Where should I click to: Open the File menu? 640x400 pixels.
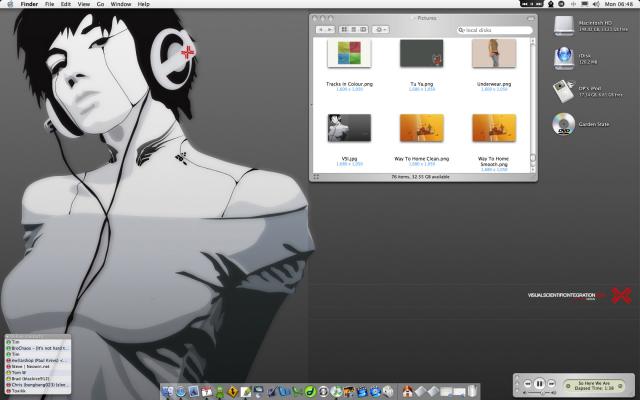[x=49, y=4]
